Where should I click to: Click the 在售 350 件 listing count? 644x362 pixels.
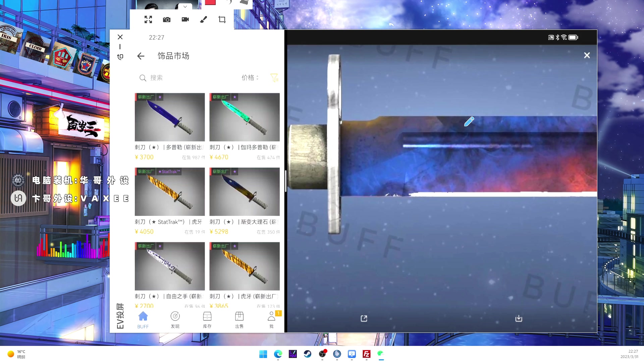(268, 232)
